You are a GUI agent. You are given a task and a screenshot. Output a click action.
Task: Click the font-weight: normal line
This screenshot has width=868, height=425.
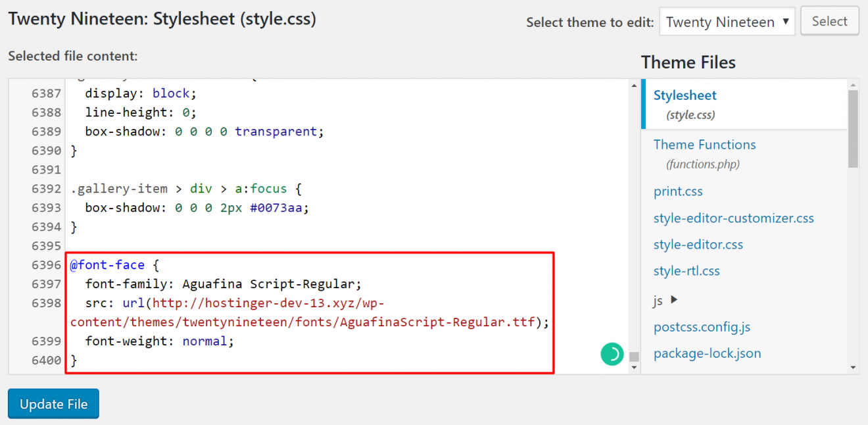159,341
